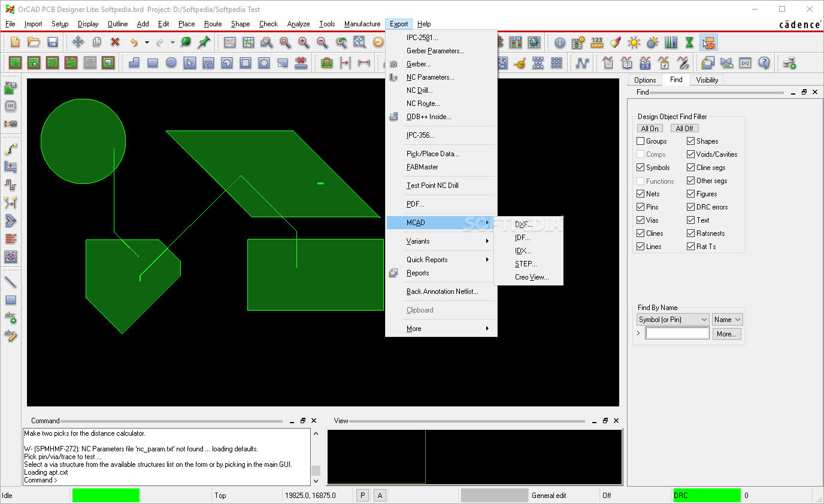Click the add connect route icon in left sidebar

[x=10, y=148]
